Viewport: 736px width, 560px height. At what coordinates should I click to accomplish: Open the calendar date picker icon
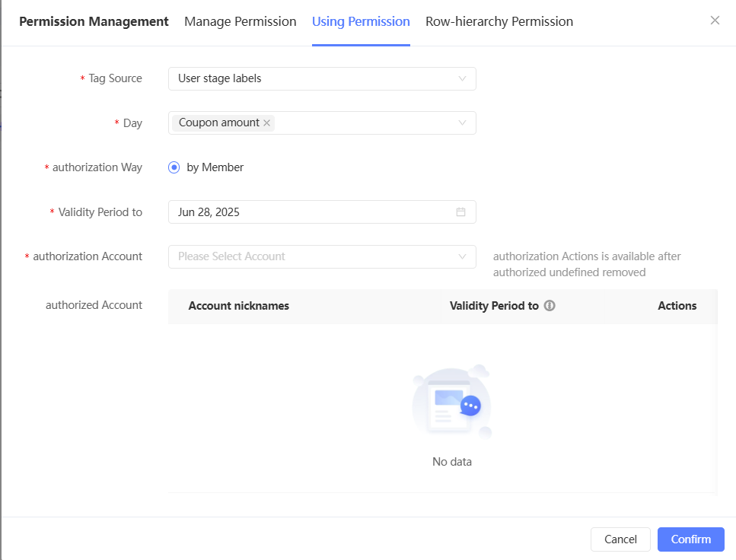click(460, 212)
